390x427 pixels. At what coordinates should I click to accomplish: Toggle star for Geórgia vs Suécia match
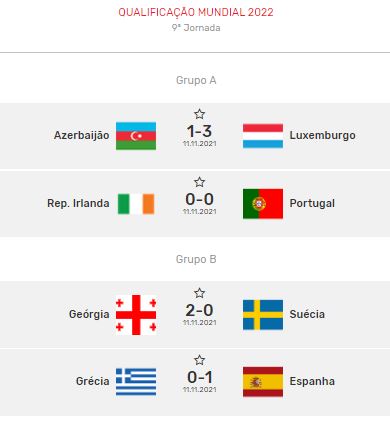coord(199,293)
